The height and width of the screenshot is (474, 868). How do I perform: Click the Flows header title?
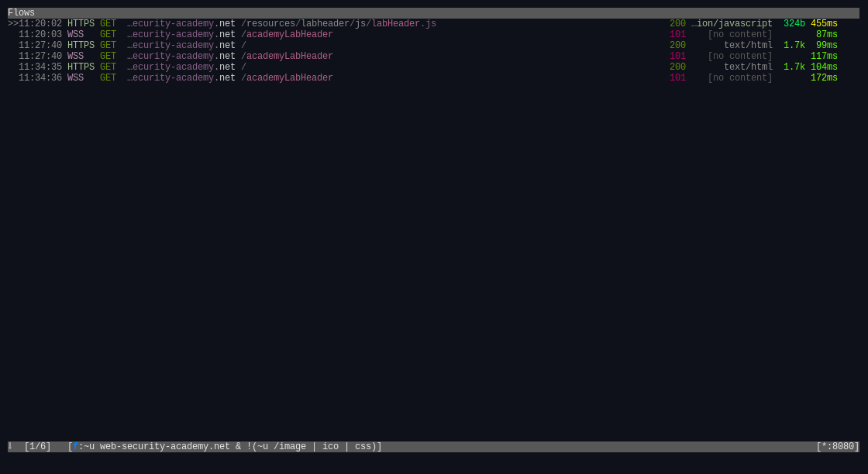21,13
